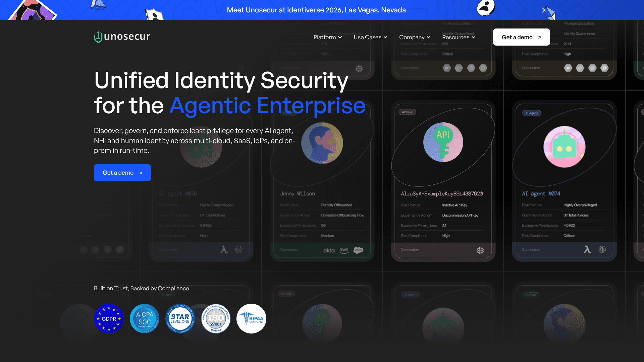
Task: Click the AI Agent tag on card #074
Action: click(x=531, y=113)
